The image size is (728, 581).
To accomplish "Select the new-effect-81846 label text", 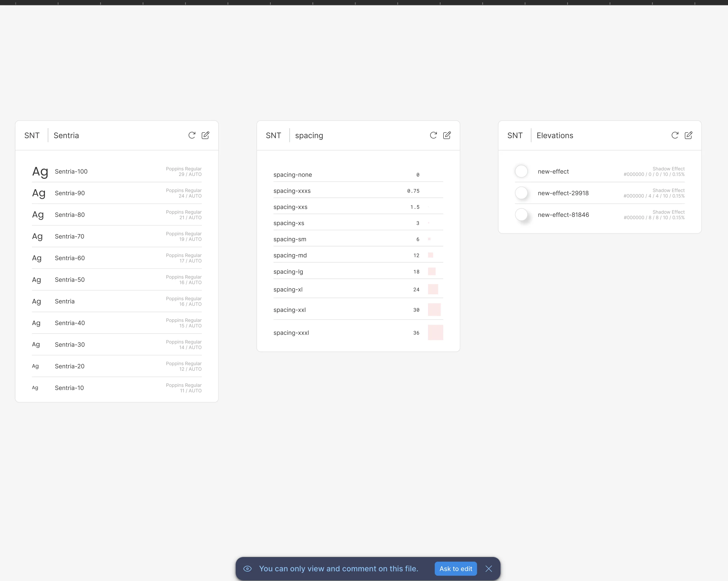I will tap(563, 215).
